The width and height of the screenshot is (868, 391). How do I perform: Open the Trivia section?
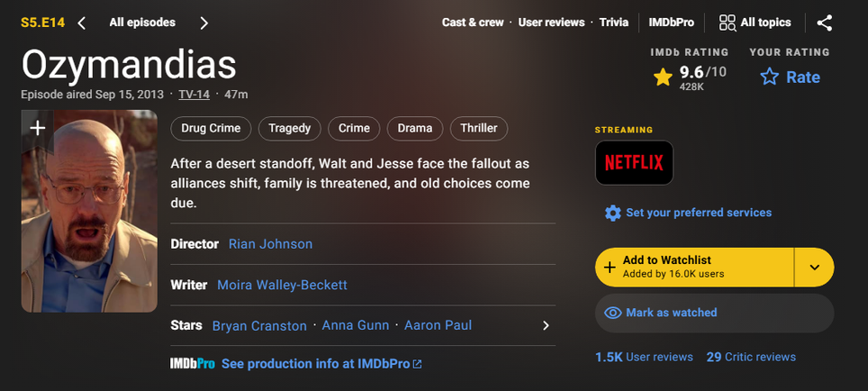point(614,23)
